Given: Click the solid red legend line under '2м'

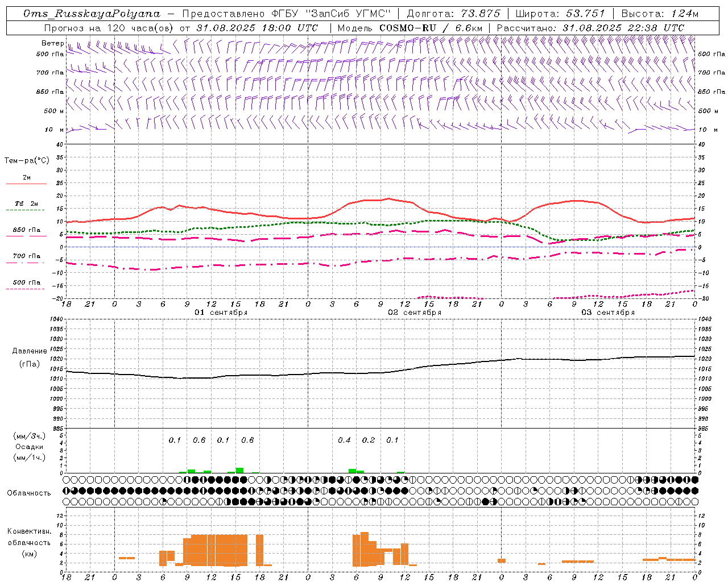Looking at the screenshot, I should [26, 184].
